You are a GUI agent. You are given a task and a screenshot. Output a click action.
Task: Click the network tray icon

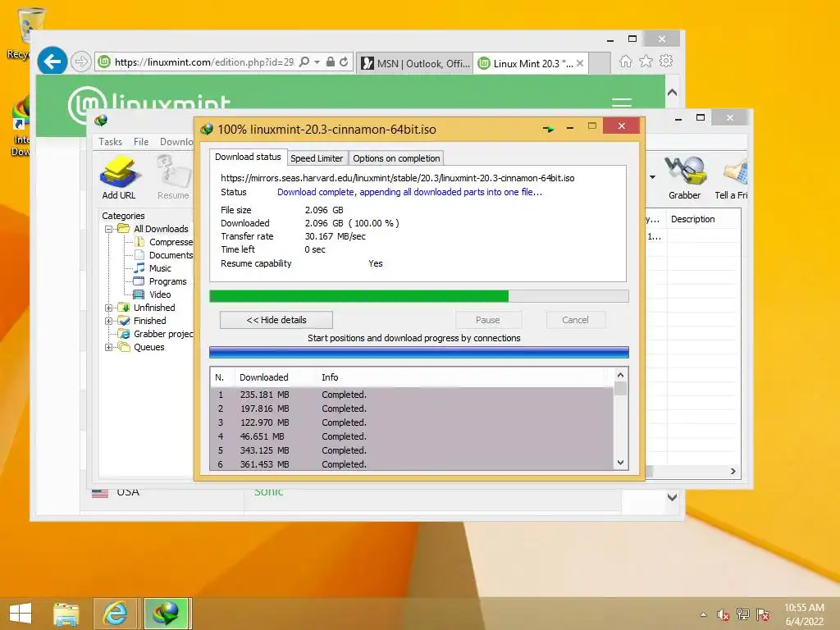(743, 614)
